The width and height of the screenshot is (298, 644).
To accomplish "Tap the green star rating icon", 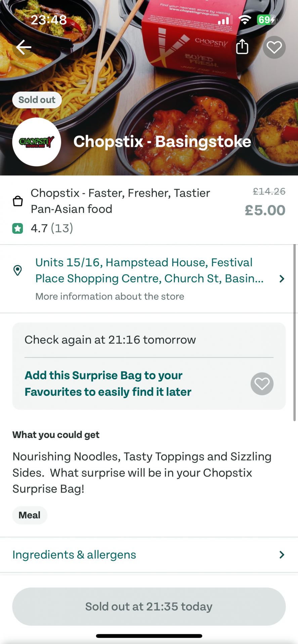I will (x=17, y=228).
